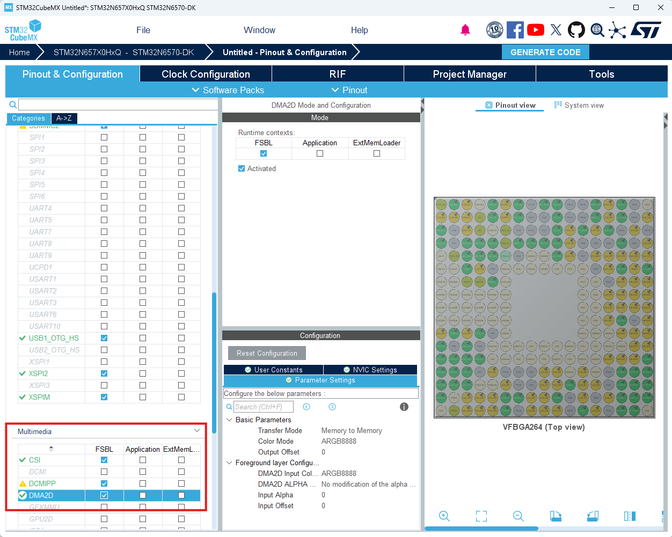Switch to the Clock Configuration tab
The image size is (672, 537).
pos(206,74)
